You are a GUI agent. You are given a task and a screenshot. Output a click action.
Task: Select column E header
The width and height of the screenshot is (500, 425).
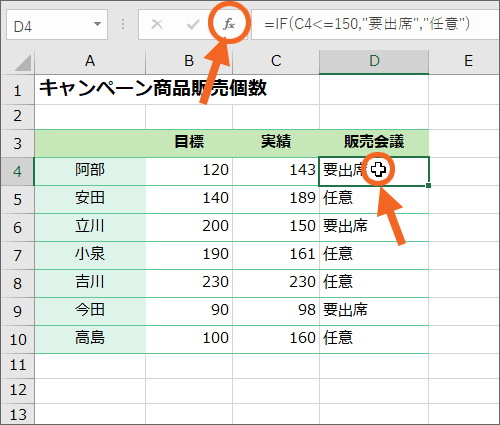tap(464, 62)
